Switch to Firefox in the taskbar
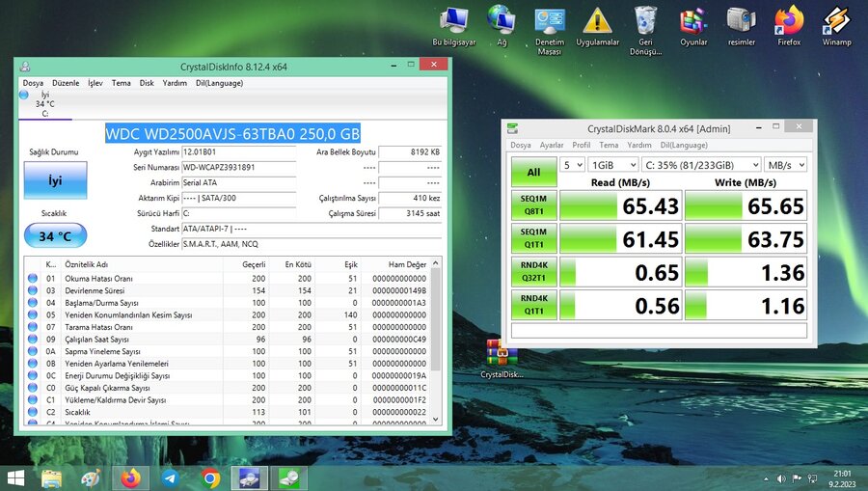Screen dimensions: 868x491 pyautogui.click(x=130, y=477)
